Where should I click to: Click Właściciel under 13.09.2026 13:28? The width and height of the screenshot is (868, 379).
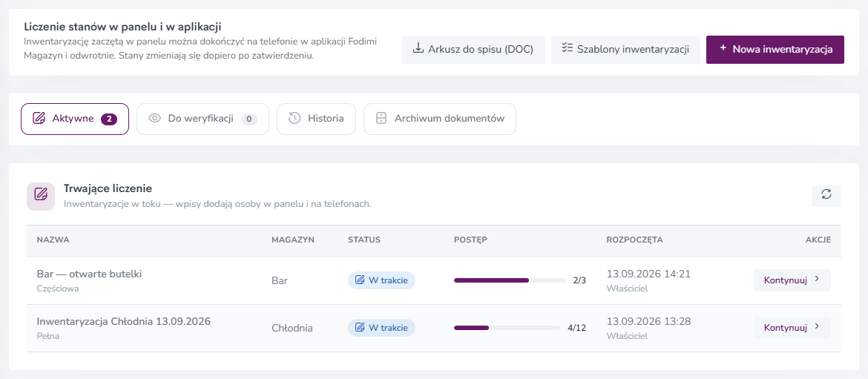click(627, 336)
